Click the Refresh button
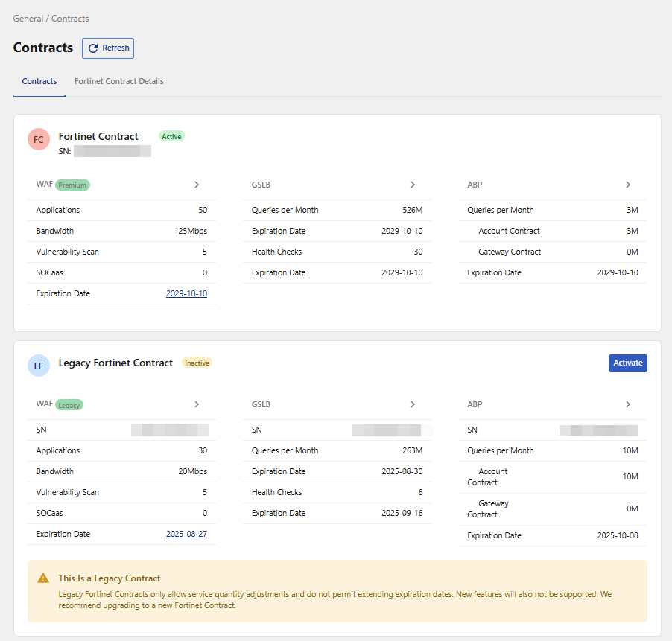Screen dimensions: 672x641 [108, 48]
